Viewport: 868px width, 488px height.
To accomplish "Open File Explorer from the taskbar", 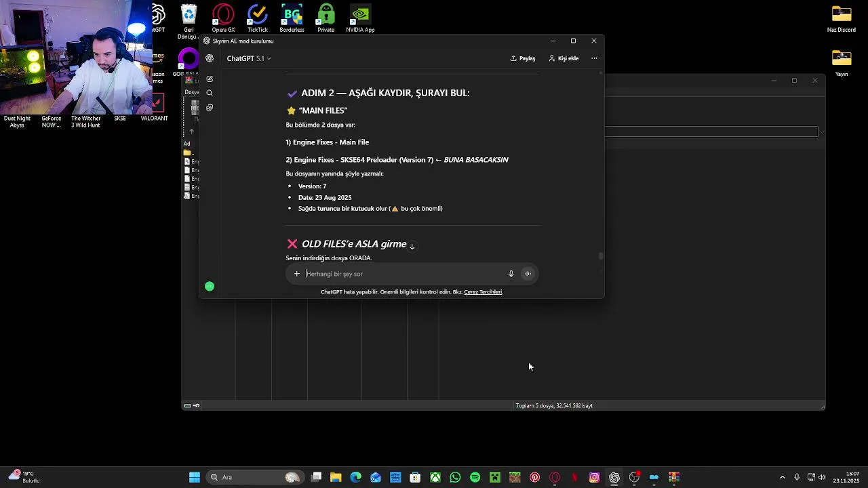I will coord(336,477).
